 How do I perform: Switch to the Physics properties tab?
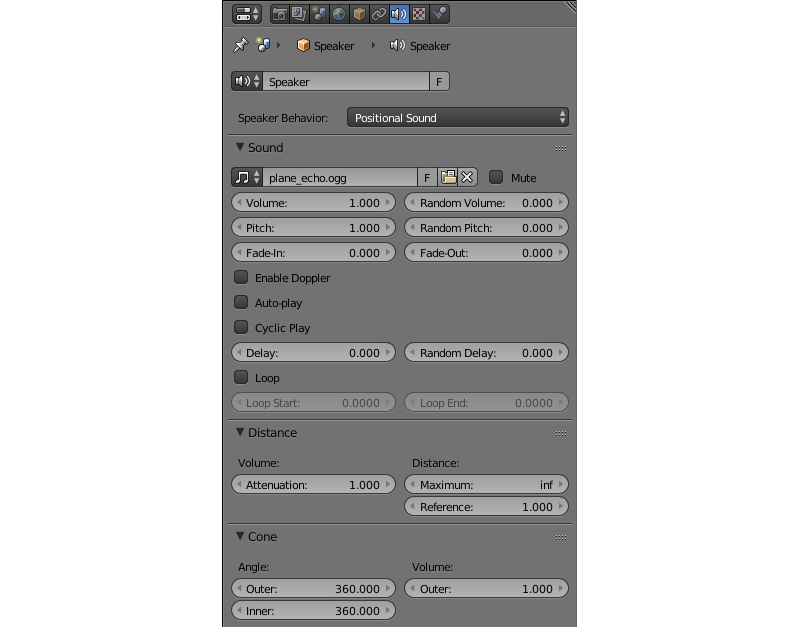(439, 14)
